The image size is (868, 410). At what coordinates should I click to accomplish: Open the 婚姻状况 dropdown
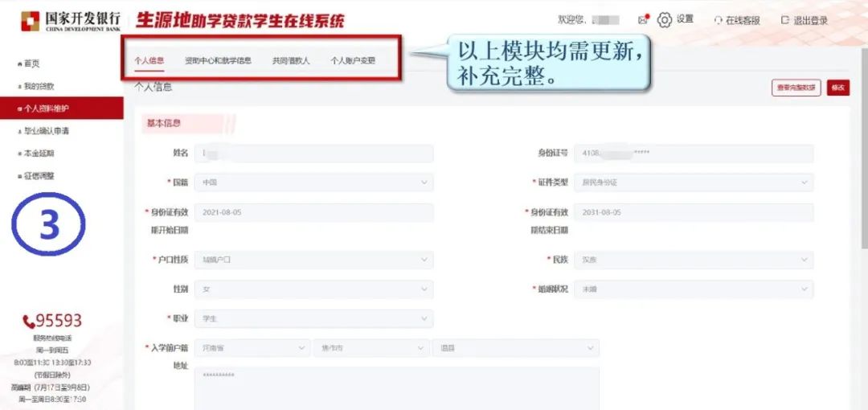pos(694,289)
